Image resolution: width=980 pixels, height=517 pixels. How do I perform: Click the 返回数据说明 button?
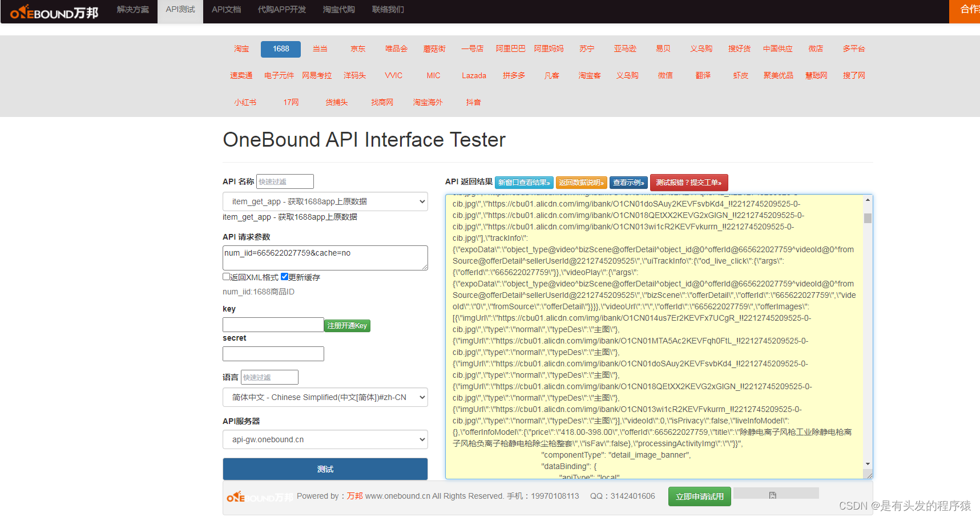coord(581,183)
